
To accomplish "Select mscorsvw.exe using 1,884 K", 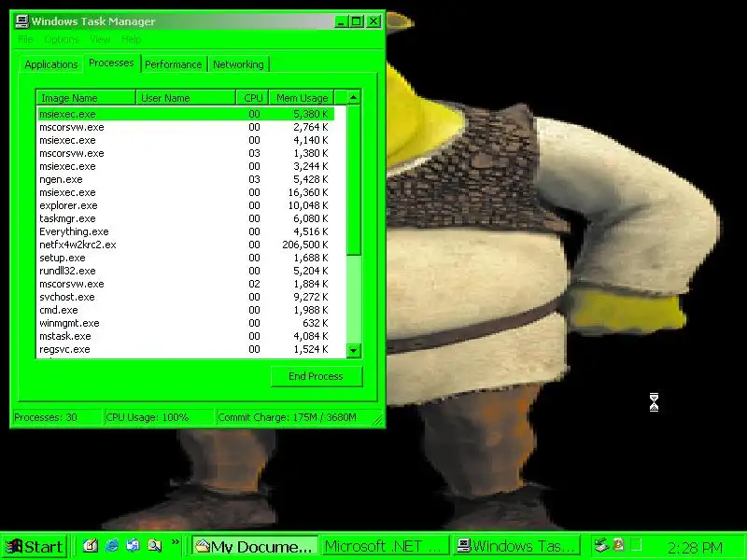I will [186, 284].
